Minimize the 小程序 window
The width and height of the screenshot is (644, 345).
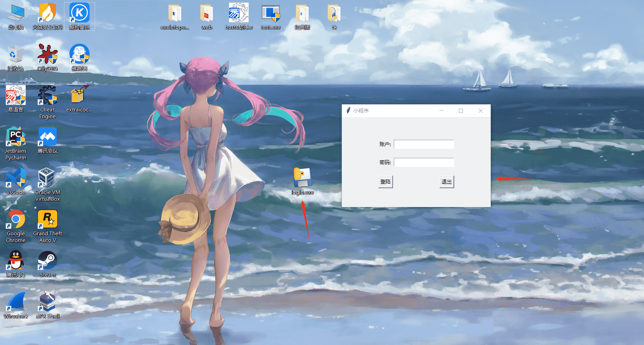[x=441, y=111]
